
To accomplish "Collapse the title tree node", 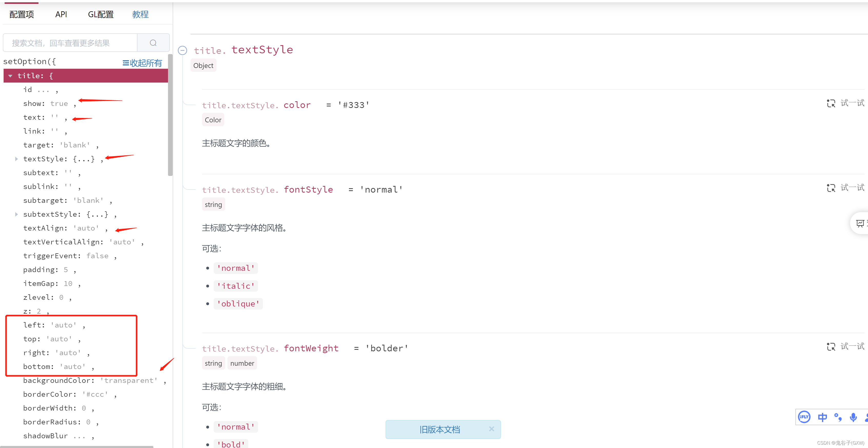I will 11,76.
